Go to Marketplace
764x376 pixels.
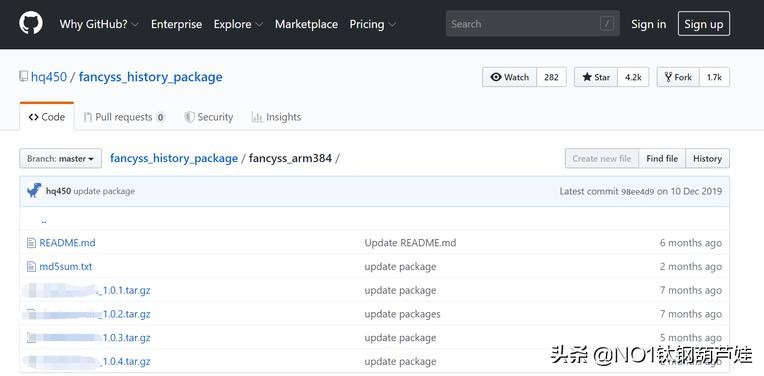(x=306, y=24)
